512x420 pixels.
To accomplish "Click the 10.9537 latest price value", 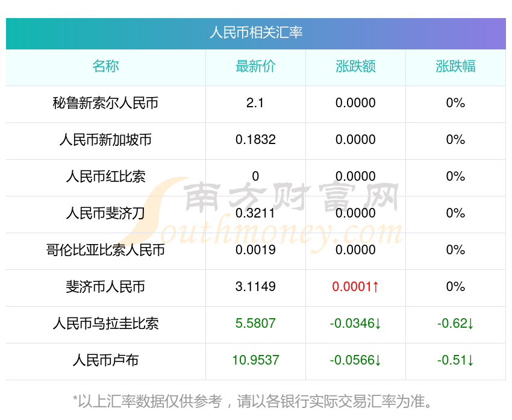I will [x=255, y=360].
